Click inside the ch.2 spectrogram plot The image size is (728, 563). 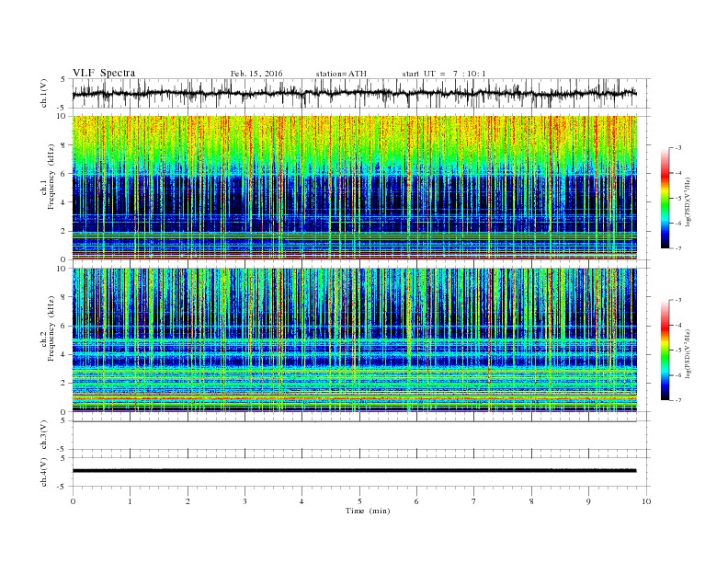(354, 339)
